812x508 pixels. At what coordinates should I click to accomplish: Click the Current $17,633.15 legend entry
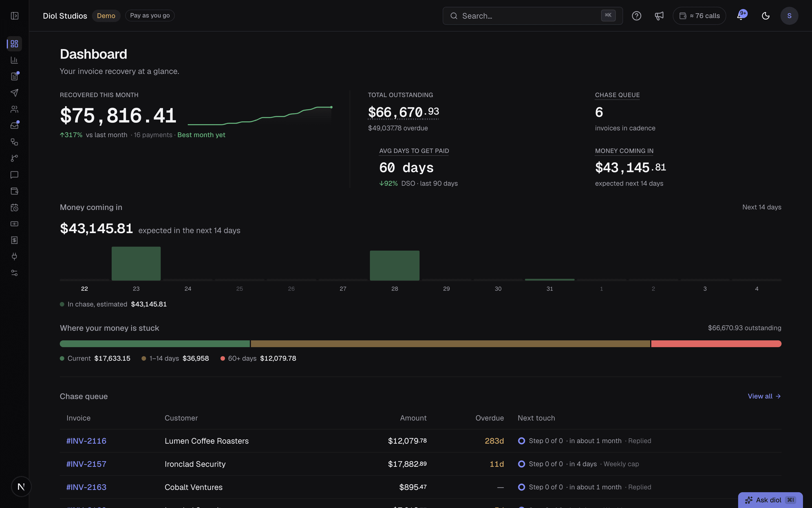(95, 358)
